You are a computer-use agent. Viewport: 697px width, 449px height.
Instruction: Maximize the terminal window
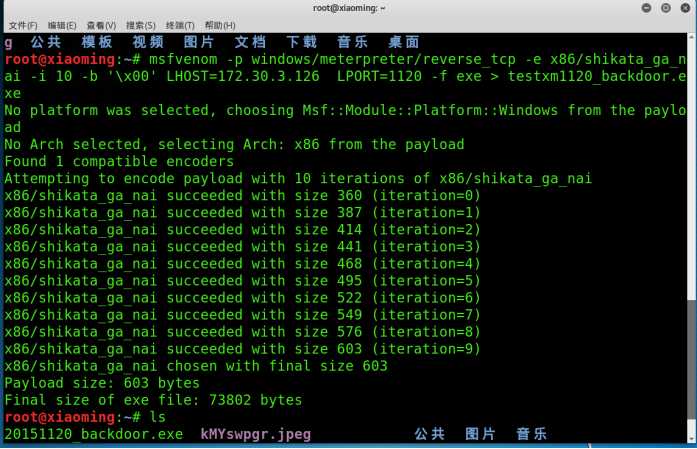pos(666,8)
